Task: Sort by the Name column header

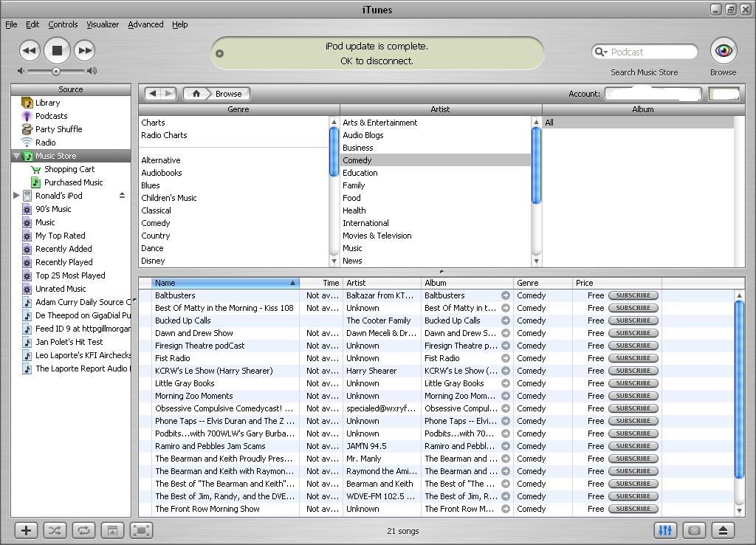Action: pos(225,283)
